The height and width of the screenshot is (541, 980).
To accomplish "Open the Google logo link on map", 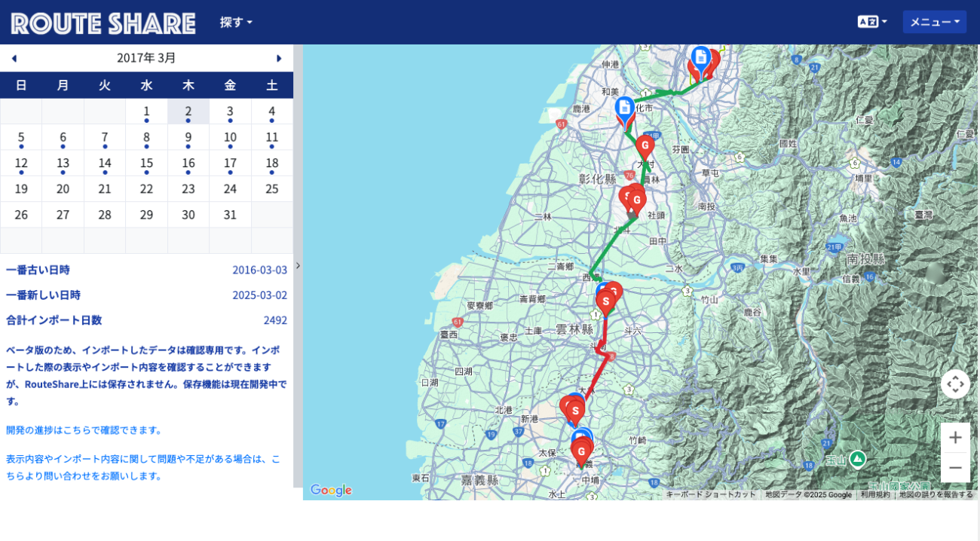I will [331, 490].
